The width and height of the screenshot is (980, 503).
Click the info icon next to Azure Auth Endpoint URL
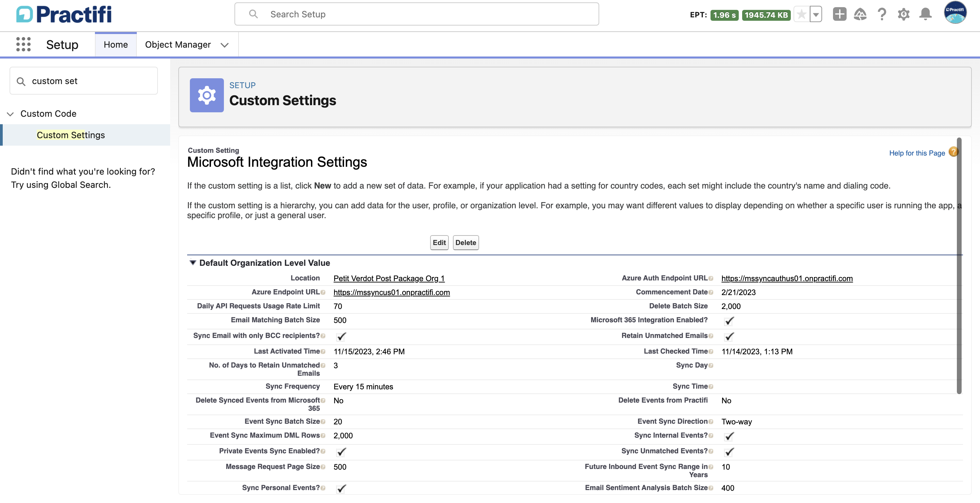[x=710, y=278]
